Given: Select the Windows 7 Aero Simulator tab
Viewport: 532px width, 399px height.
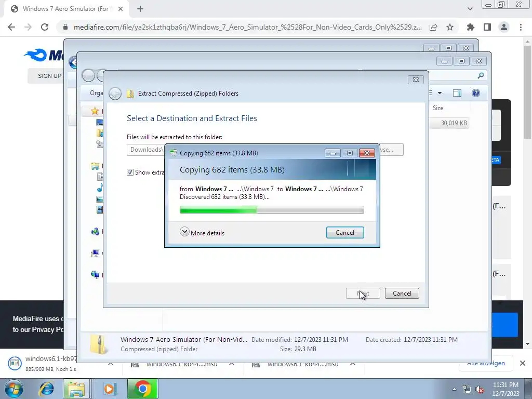Looking at the screenshot, I should point(66,9).
